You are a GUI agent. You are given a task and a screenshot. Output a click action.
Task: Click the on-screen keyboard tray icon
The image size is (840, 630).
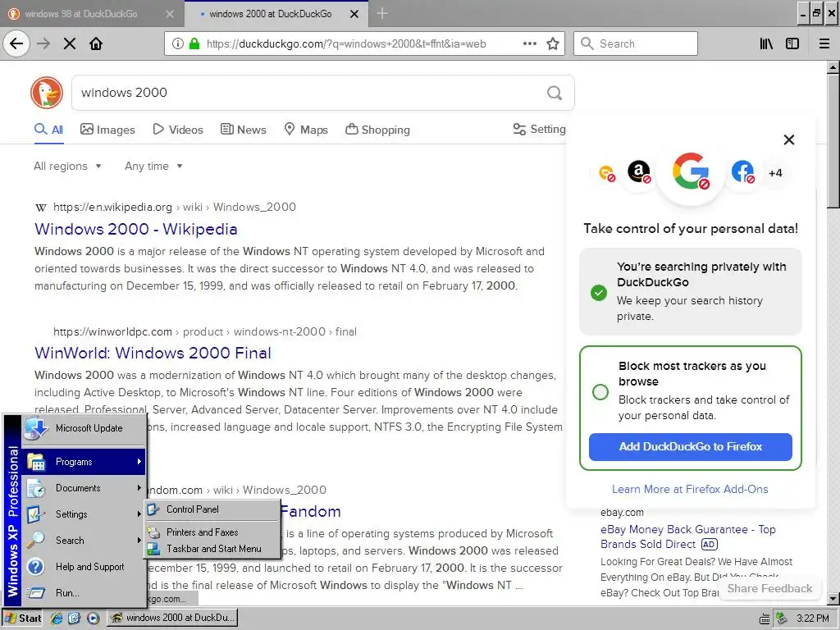click(765, 619)
